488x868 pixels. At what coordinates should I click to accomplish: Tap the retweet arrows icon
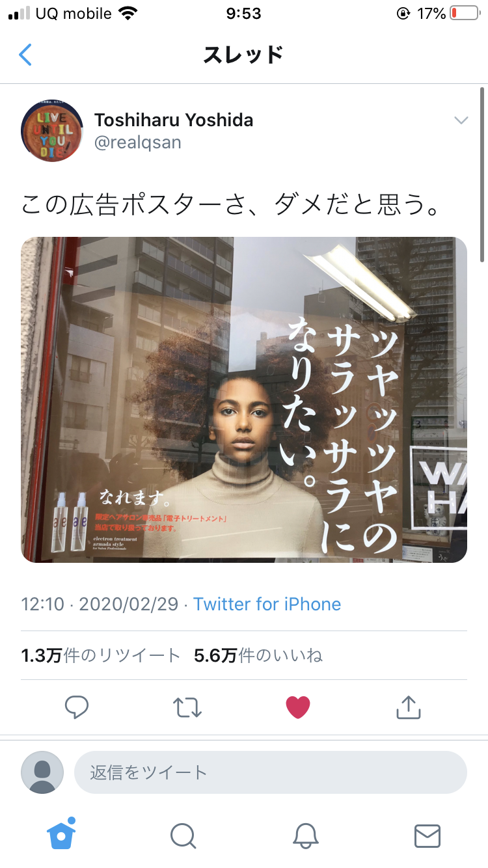click(x=187, y=707)
